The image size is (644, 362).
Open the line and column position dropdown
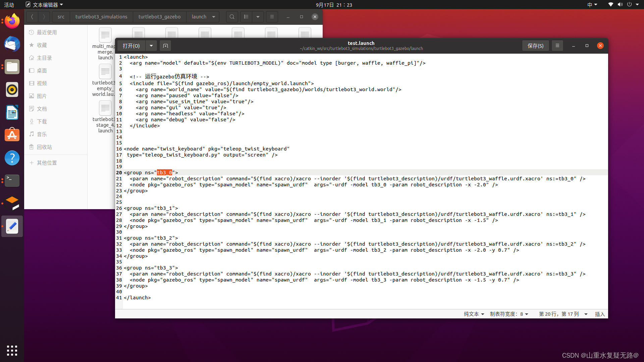click(x=563, y=314)
